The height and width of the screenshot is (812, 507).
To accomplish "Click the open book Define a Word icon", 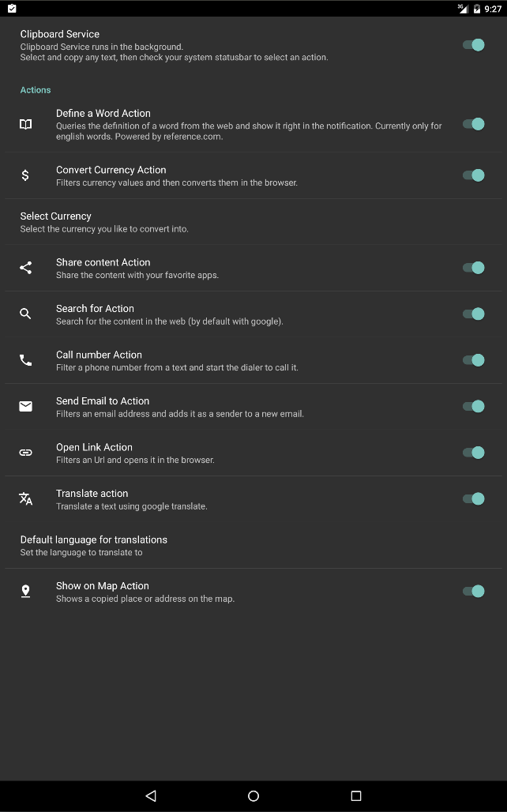I will (26, 124).
